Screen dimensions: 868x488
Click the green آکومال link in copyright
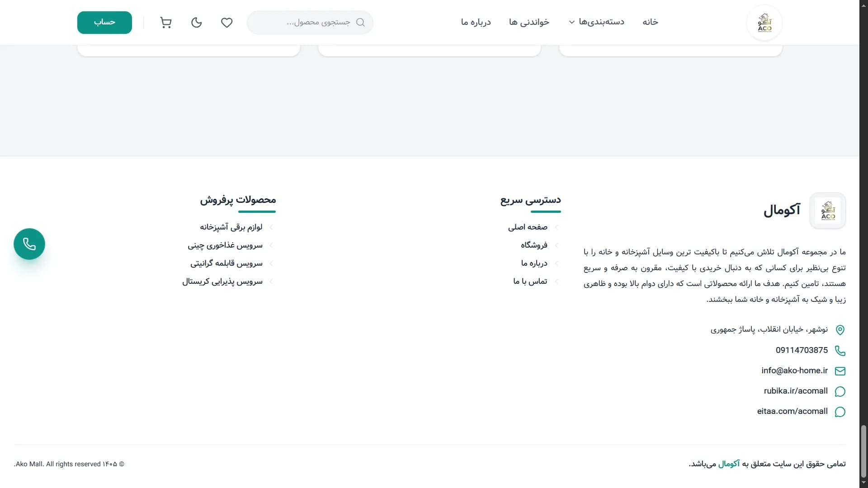coord(729,464)
